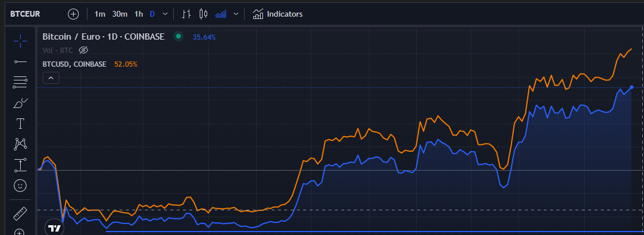Open the time interval dropdown arrow
The width and height of the screenshot is (644, 235).
[166, 14]
